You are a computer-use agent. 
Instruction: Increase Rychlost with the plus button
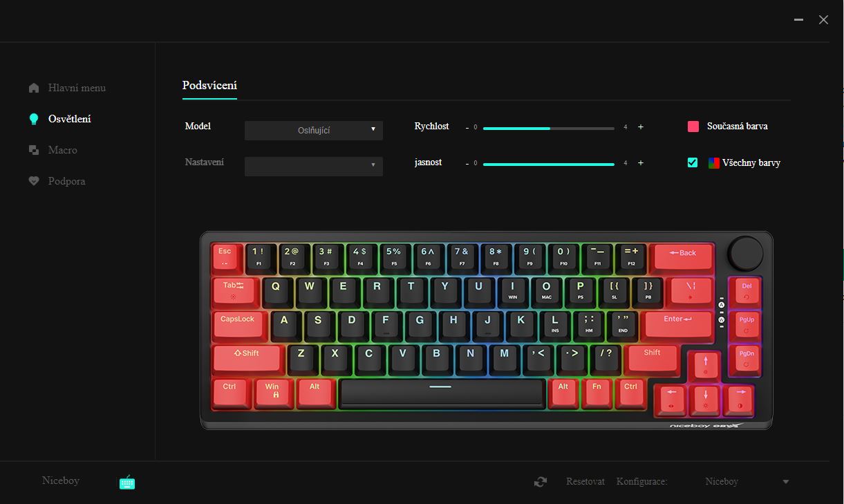[x=641, y=127]
